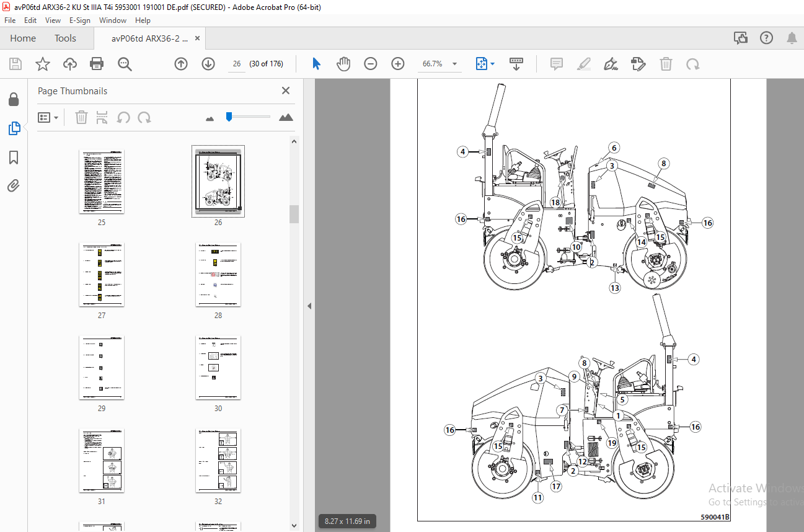Select page 27 thumbnail

(x=102, y=275)
